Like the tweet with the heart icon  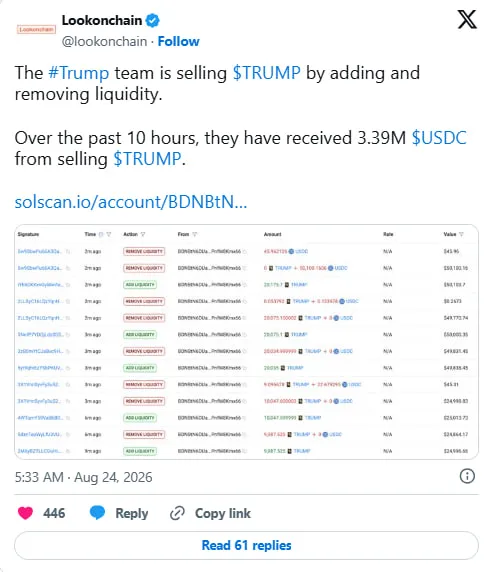(x=26, y=513)
